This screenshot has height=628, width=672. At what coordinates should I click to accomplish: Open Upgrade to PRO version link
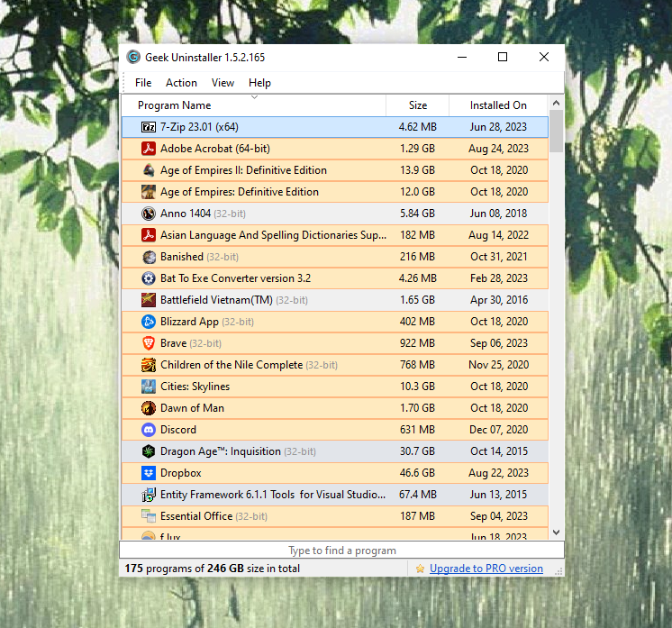[x=486, y=569]
